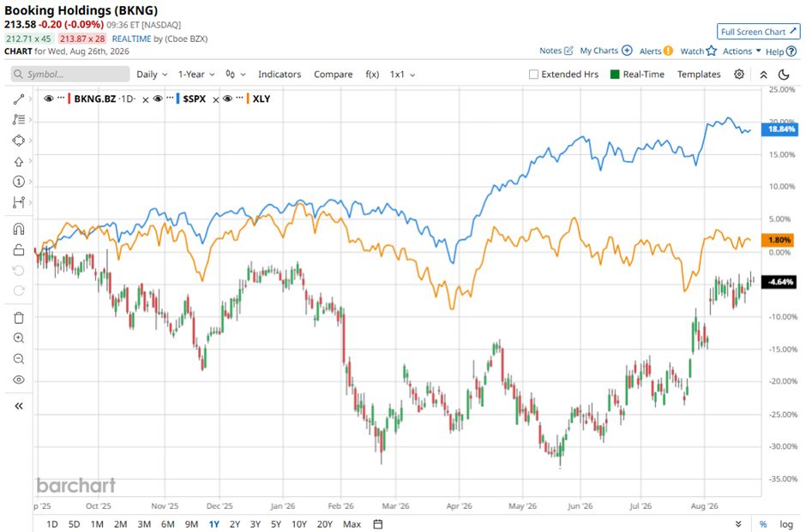The height and width of the screenshot is (532, 806).
Task: Open the chart type candlestick dropdown
Action: pyautogui.click(x=236, y=75)
